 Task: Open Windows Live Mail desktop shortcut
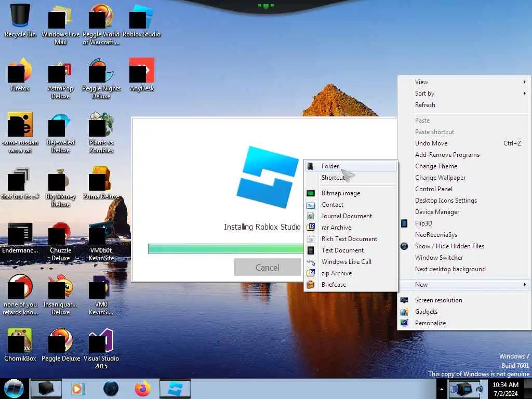(x=60, y=24)
